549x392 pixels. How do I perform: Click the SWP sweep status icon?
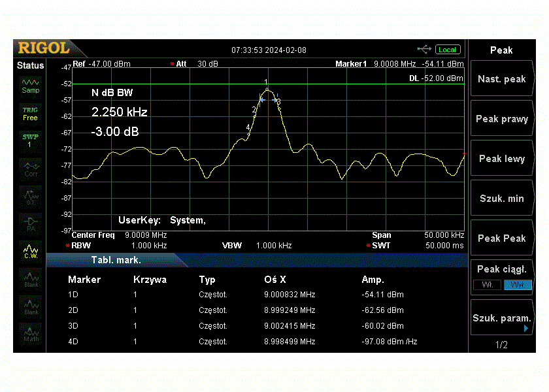[30, 140]
